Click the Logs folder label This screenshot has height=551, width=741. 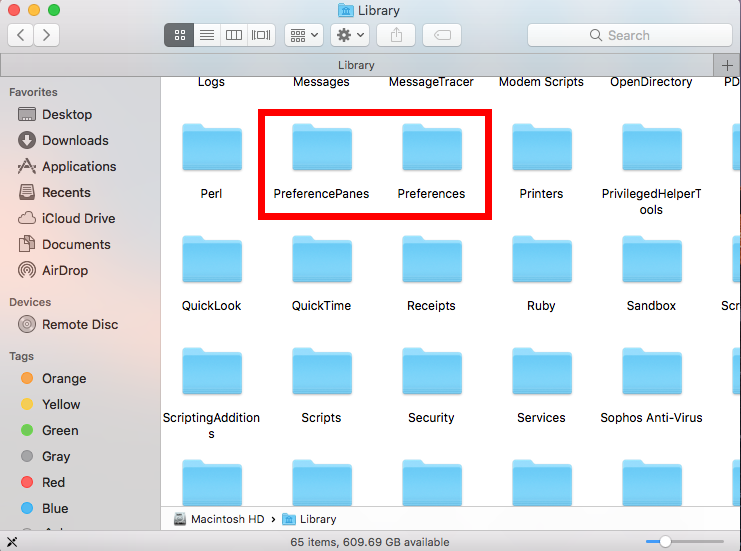211,82
